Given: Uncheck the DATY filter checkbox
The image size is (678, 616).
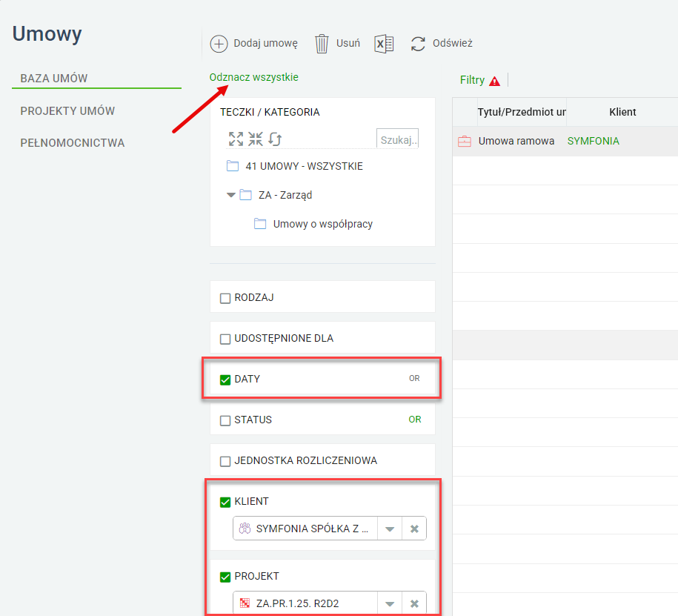Looking at the screenshot, I should 225,380.
